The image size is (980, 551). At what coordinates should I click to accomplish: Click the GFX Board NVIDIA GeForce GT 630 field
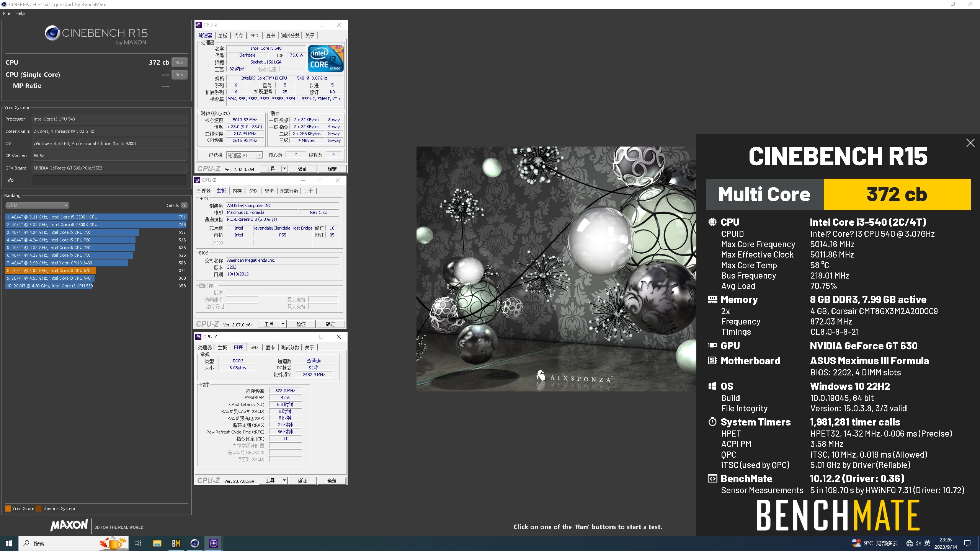pos(110,168)
